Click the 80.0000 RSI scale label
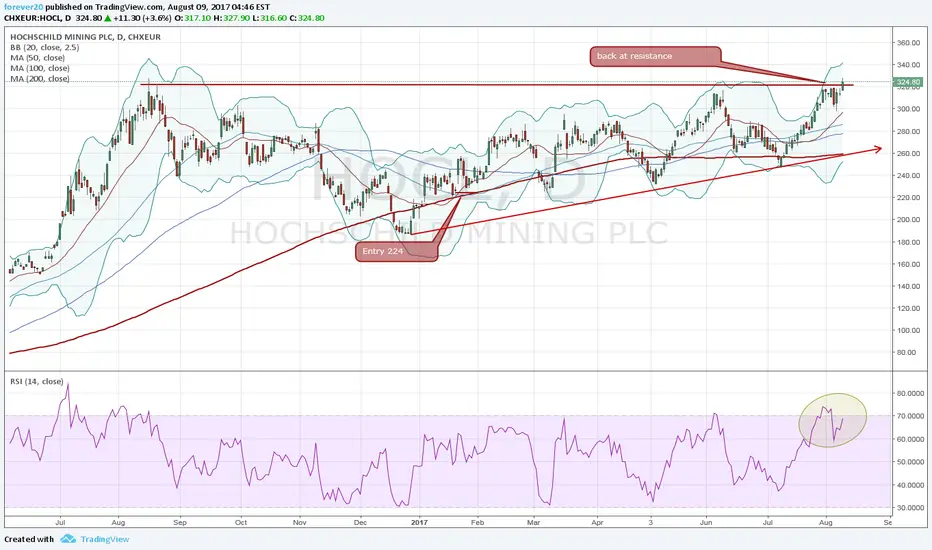The image size is (932, 550). click(911, 393)
